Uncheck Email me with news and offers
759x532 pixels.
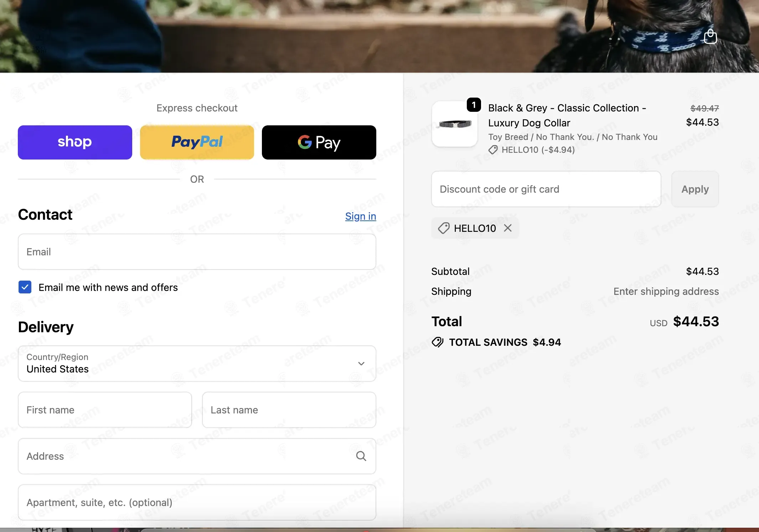[25, 287]
